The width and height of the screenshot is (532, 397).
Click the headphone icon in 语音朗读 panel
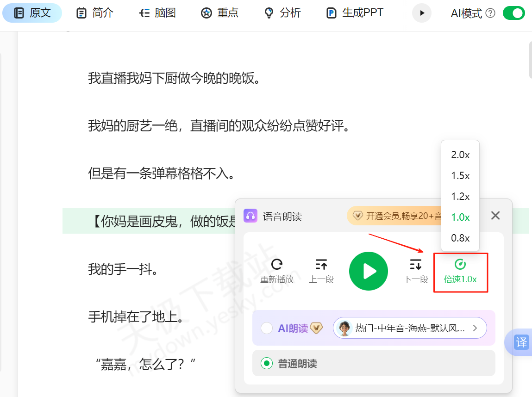(250, 216)
